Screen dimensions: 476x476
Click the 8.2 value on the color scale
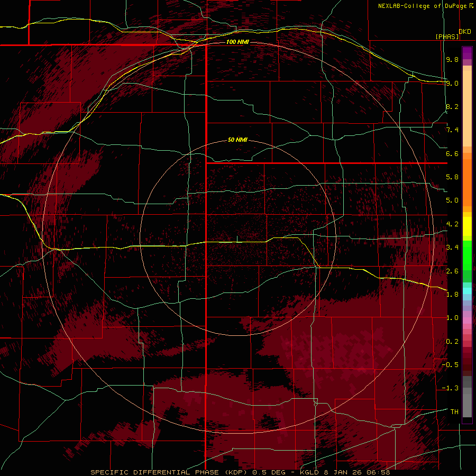coord(452,106)
